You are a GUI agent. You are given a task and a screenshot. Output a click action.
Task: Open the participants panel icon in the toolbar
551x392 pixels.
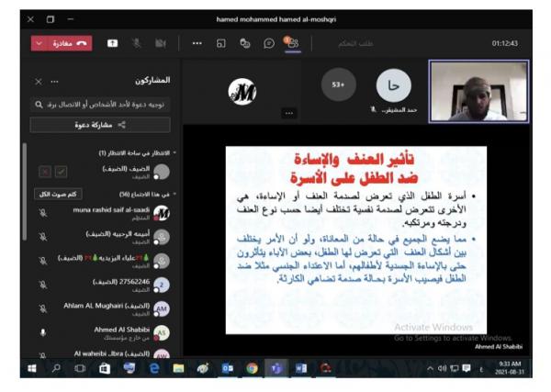coord(292,42)
